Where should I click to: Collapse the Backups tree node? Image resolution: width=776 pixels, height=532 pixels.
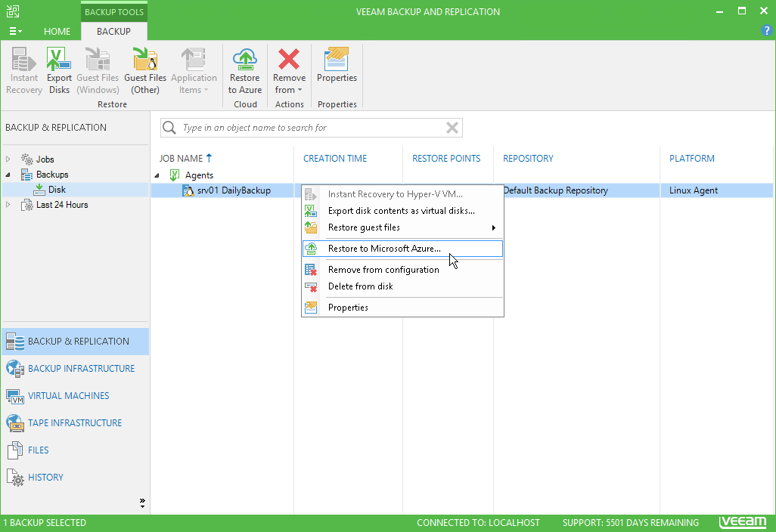tap(8, 175)
